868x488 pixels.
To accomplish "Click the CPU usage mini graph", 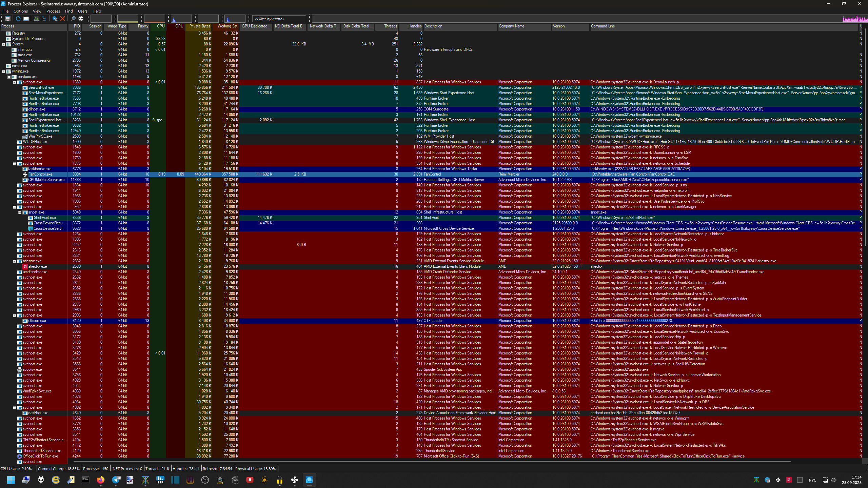I will (101, 19).
